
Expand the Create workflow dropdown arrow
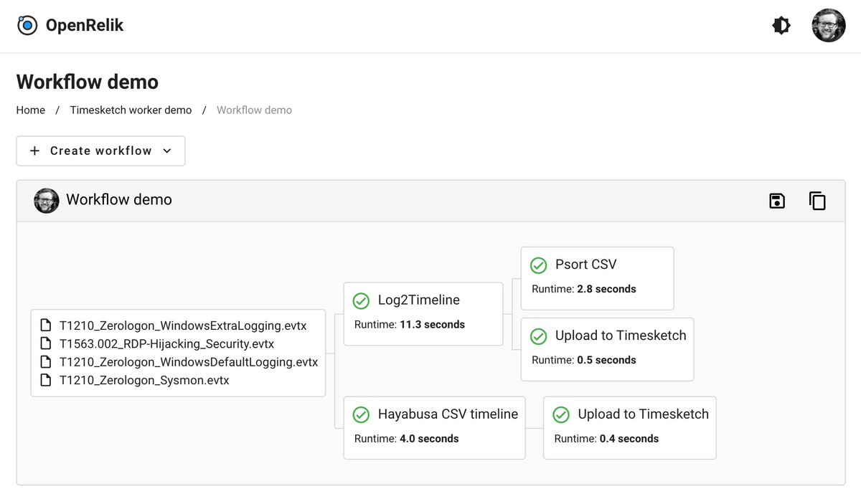(167, 151)
